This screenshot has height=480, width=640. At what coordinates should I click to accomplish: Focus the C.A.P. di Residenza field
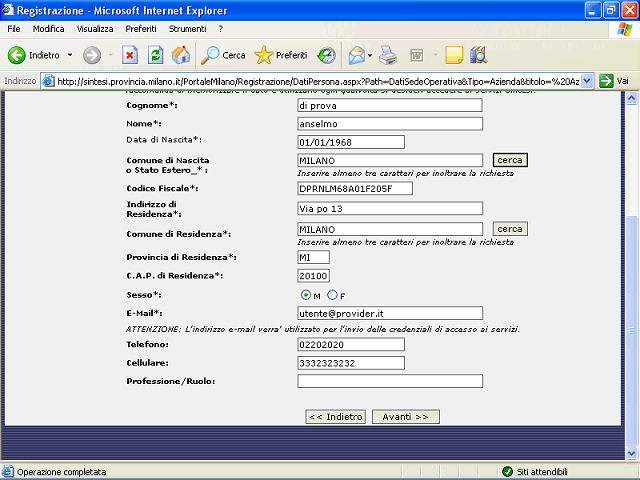coord(313,276)
